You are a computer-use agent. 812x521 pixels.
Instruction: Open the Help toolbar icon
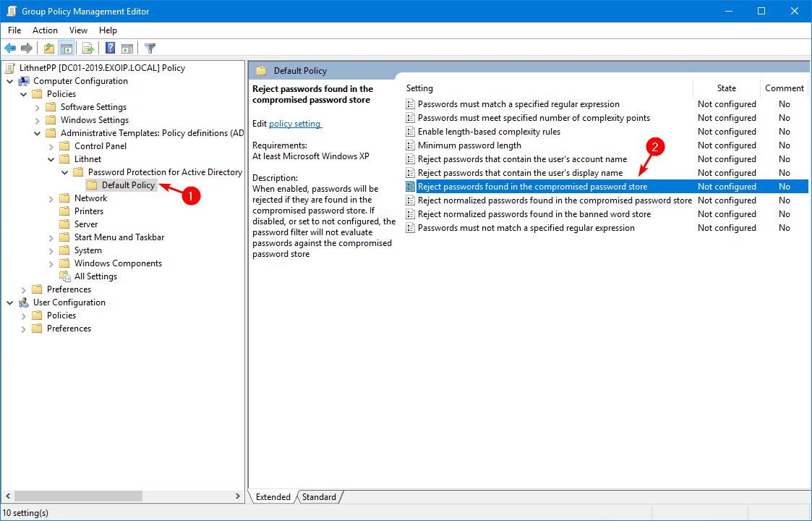click(111, 48)
